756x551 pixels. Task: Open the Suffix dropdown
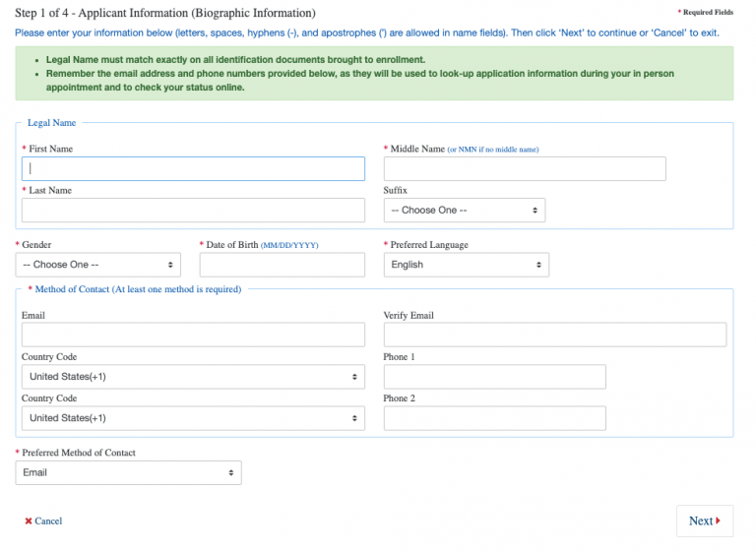[x=464, y=211]
